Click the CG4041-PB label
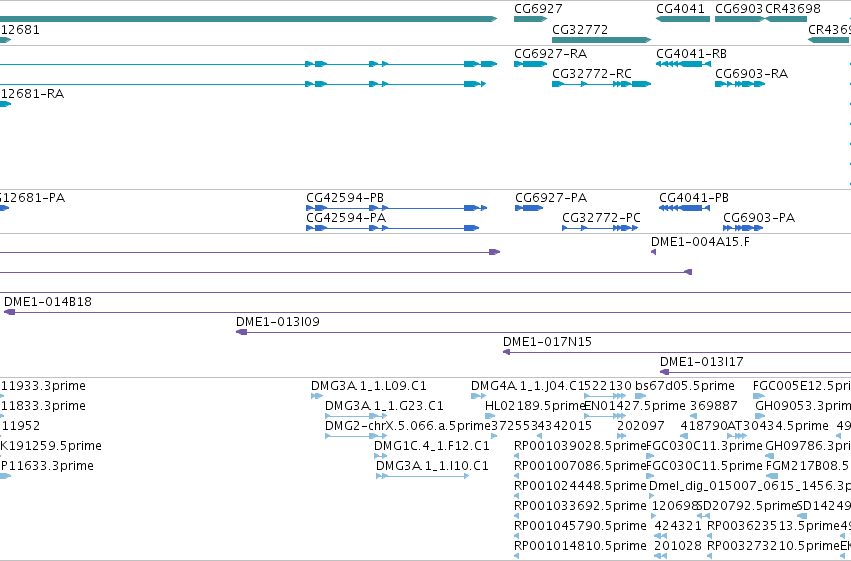The width and height of the screenshot is (851, 561). click(x=694, y=197)
